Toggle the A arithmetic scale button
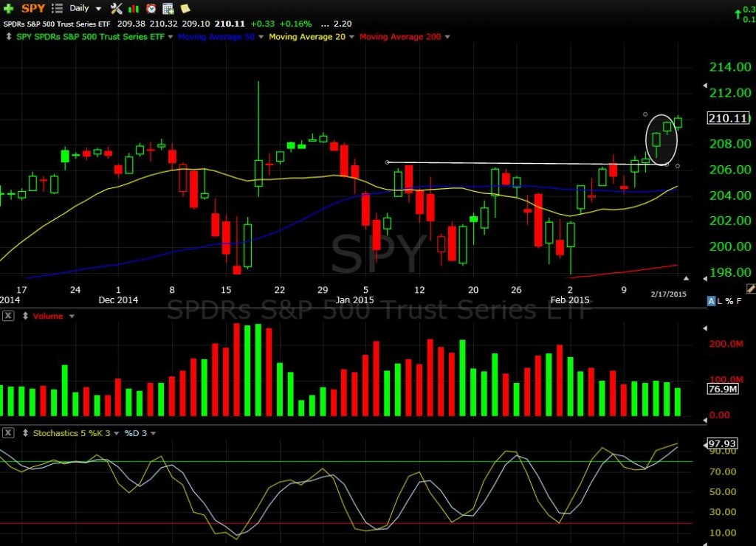 (711, 301)
